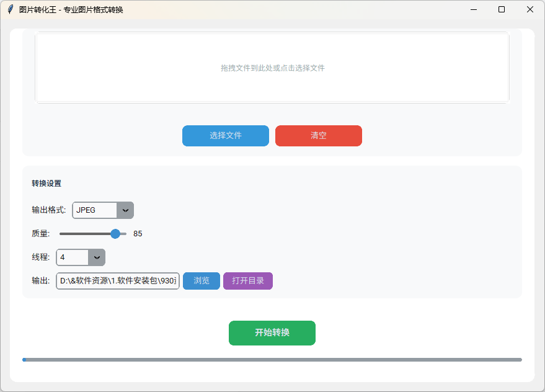Screen dimensions: 545x392
Task: Expand the thread count dropdown arrow
Action: pos(97,257)
